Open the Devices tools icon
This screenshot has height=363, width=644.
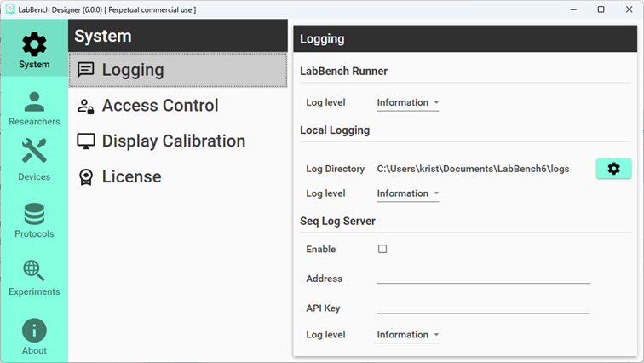34,150
